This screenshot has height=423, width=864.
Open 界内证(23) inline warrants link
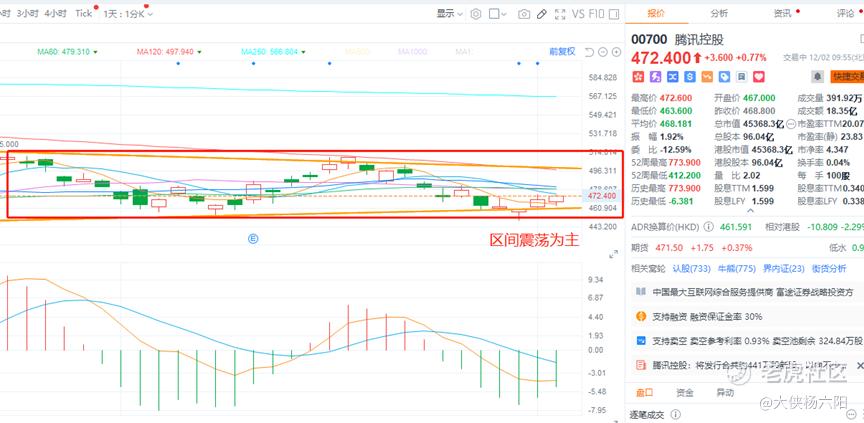tap(784, 269)
